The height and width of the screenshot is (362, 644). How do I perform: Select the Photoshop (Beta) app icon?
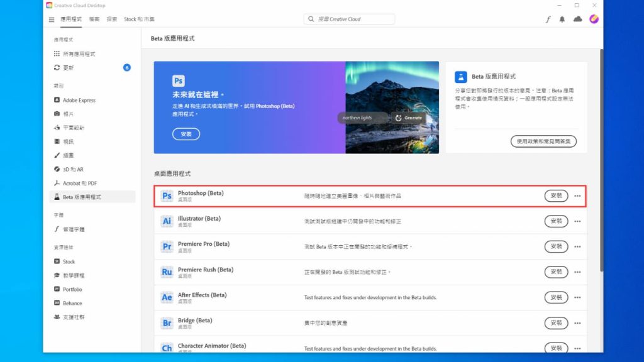point(167,195)
